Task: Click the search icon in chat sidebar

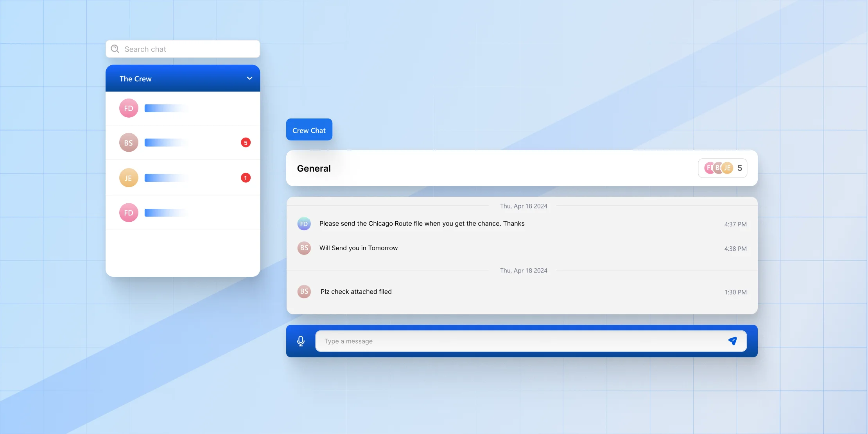Action: click(x=115, y=49)
